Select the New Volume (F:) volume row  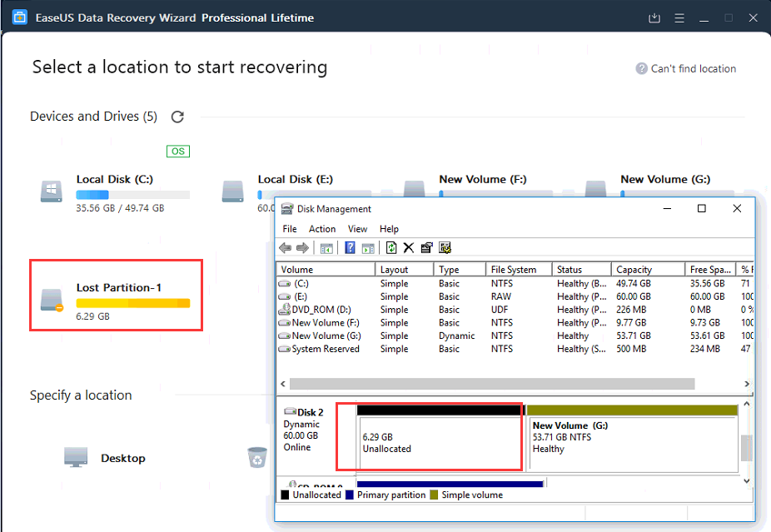click(x=515, y=322)
